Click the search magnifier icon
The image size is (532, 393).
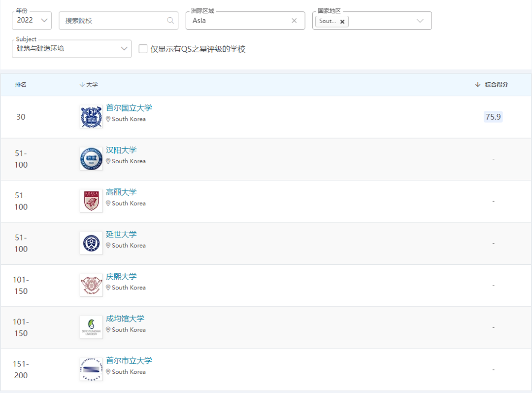[x=170, y=20]
